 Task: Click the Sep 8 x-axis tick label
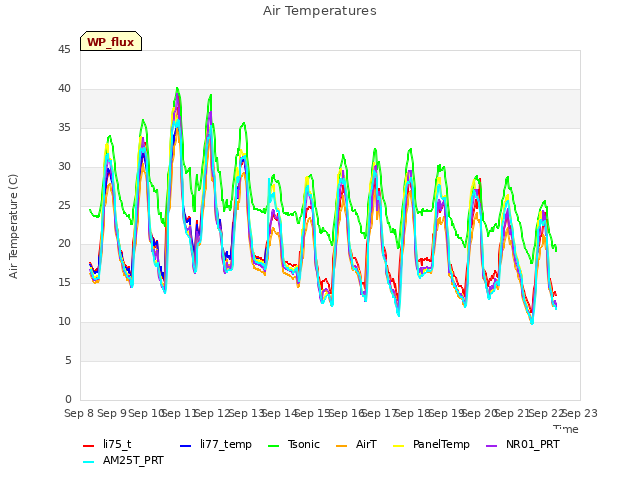[79, 413]
